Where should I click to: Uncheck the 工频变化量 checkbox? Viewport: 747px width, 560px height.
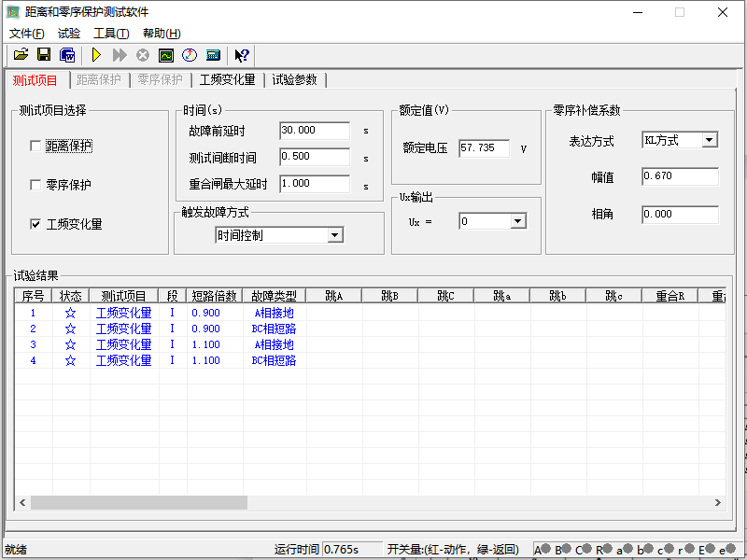tap(35, 224)
